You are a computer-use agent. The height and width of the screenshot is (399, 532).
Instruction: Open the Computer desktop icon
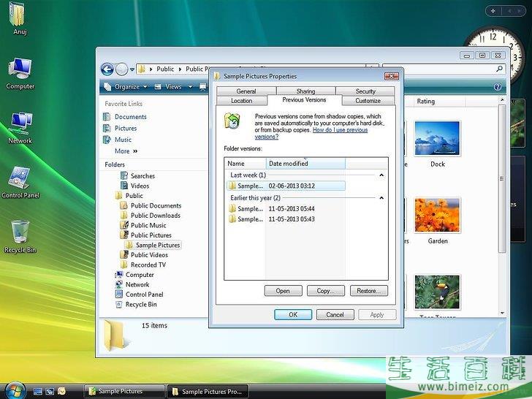pos(20,73)
